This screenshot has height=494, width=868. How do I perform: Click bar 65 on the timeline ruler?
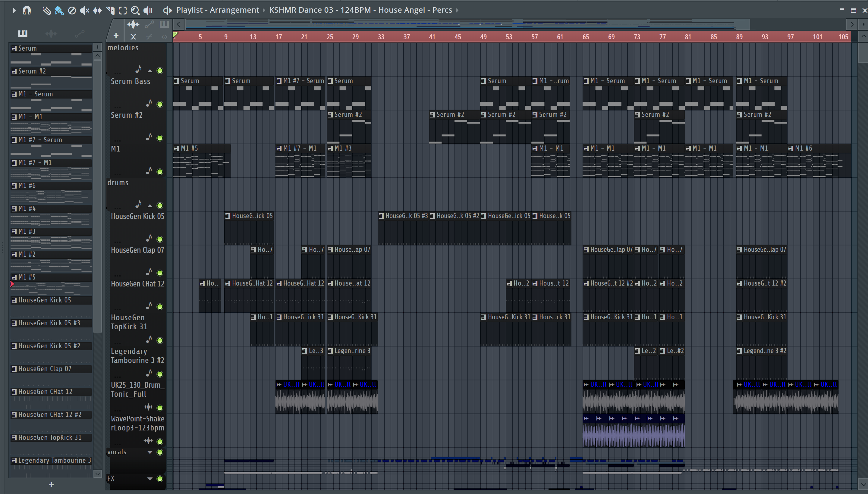pyautogui.click(x=586, y=37)
